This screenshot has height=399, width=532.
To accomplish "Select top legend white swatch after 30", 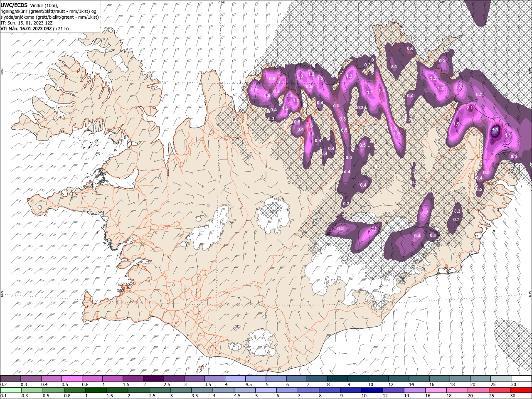I will [x=521, y=379].
